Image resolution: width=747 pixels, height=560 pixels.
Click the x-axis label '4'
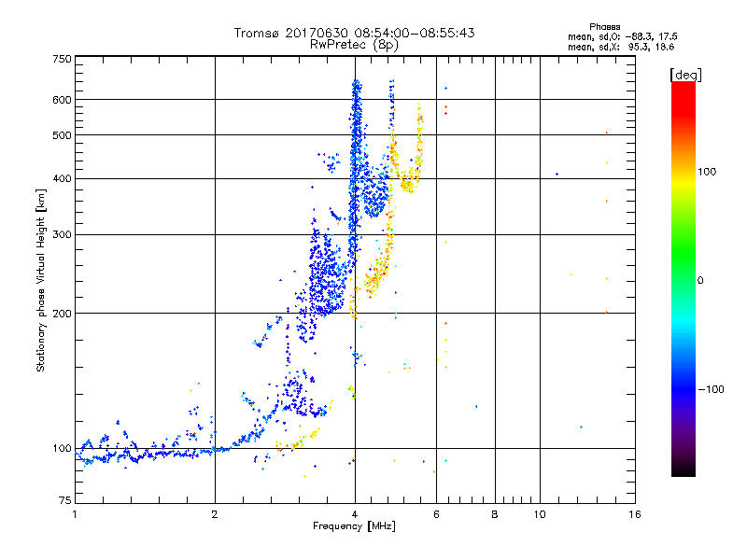pos(355,514)
